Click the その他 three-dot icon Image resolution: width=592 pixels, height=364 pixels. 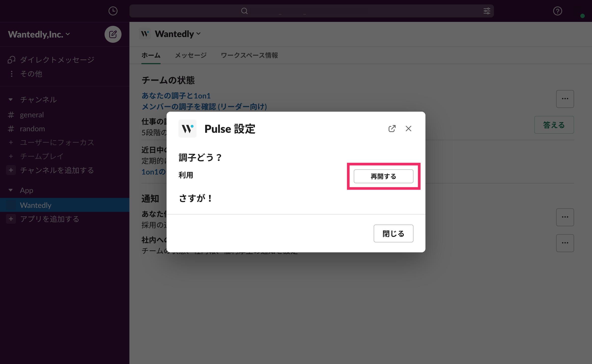pyautogui.click(x=11, y=74)
